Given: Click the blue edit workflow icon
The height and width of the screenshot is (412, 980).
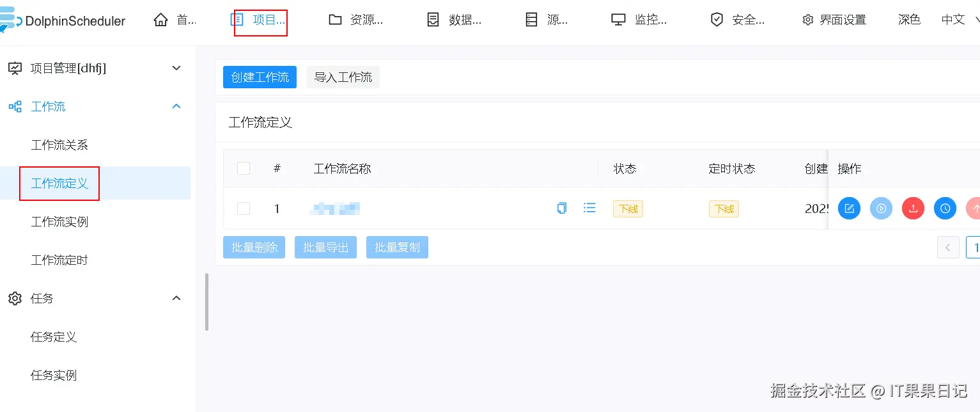Looking at the screenshot, I should pyautogui.click(x=849, y=208).
